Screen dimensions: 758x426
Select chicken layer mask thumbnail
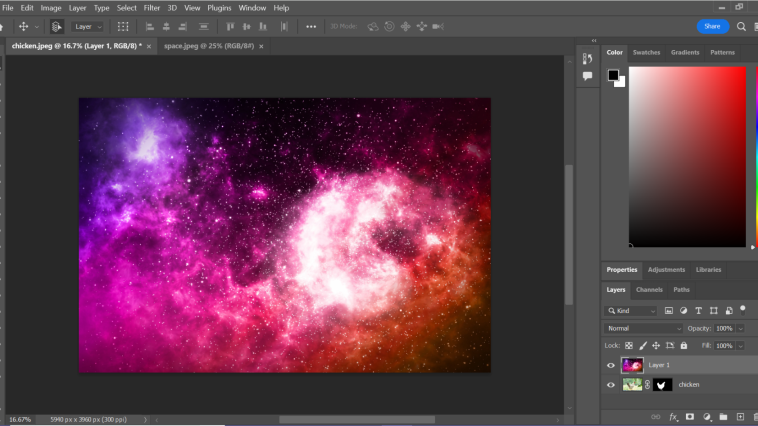(x=663, y=385)
